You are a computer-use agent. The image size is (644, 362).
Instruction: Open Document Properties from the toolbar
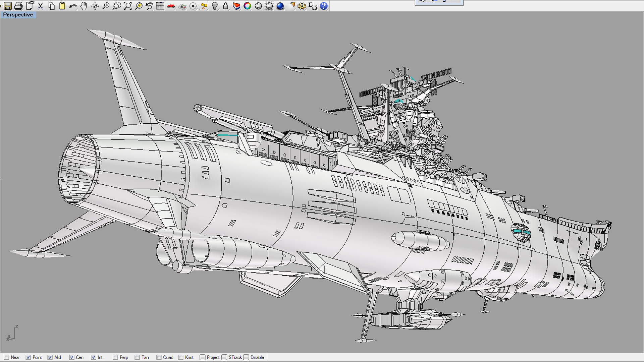click(30, 6)
